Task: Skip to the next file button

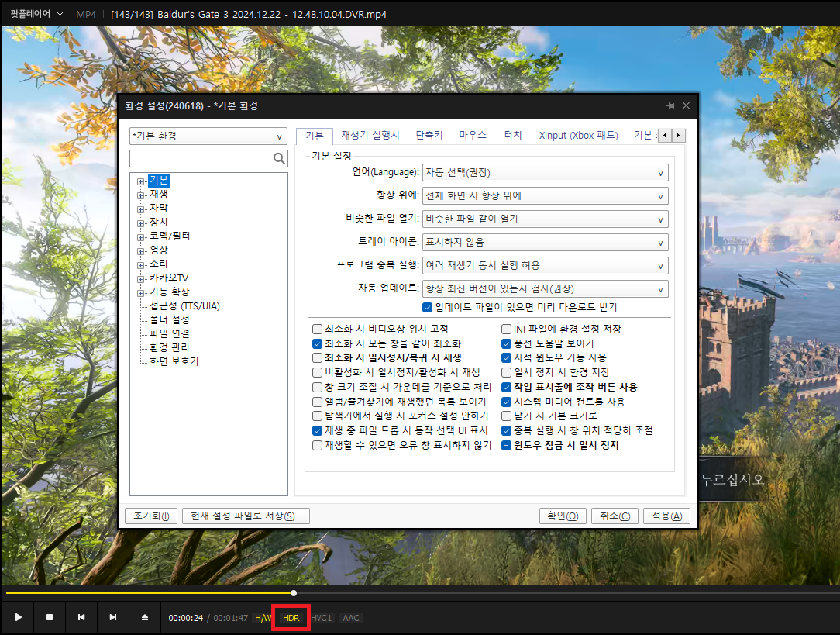Action: 113,617
